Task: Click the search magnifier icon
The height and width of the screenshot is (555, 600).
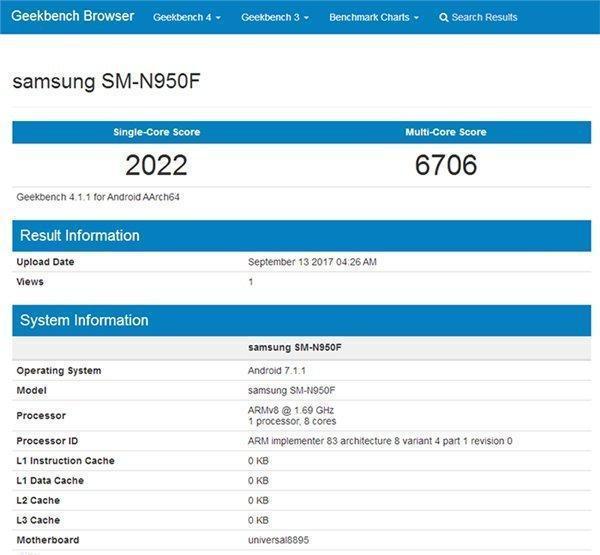Action: tap(443, 18)
